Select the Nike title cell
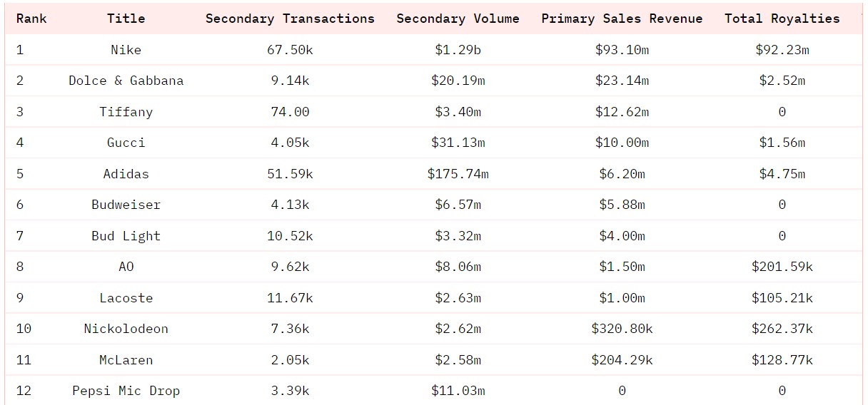 pos(126,50)
